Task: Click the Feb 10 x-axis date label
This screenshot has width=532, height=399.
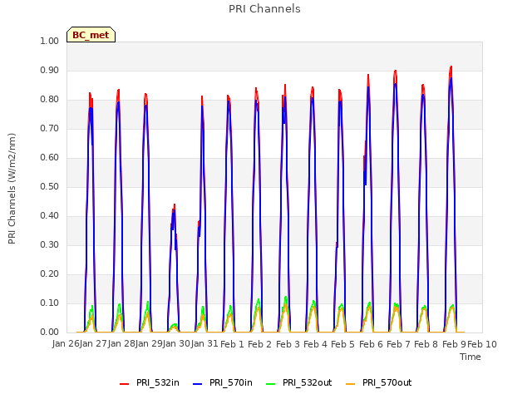Action: (x=482, y=344)
